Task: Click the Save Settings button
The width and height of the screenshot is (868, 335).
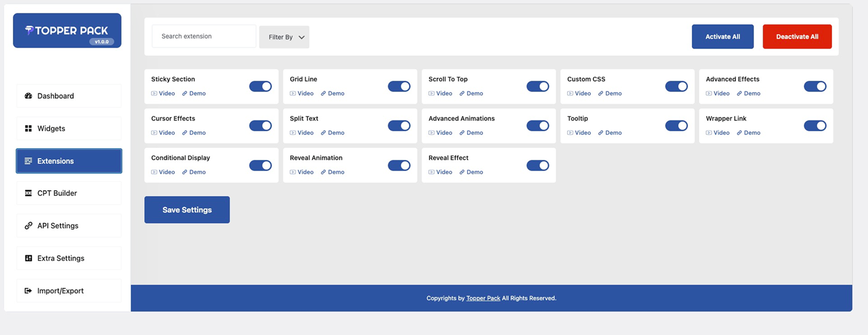Action: (x=187, y=210)
